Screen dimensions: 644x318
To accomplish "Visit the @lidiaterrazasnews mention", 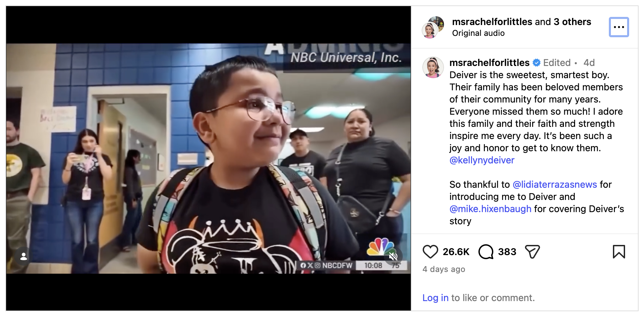I will 555,184.
